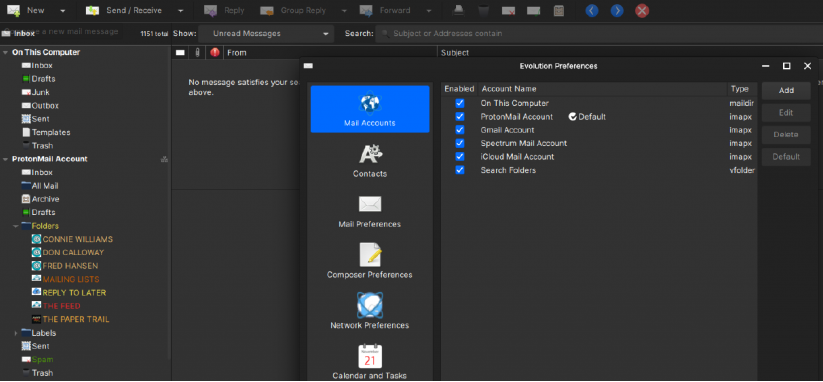Open Inbox under On This Computer
The width and height of the screenshot is (823, 382).
tap(37, 66)
